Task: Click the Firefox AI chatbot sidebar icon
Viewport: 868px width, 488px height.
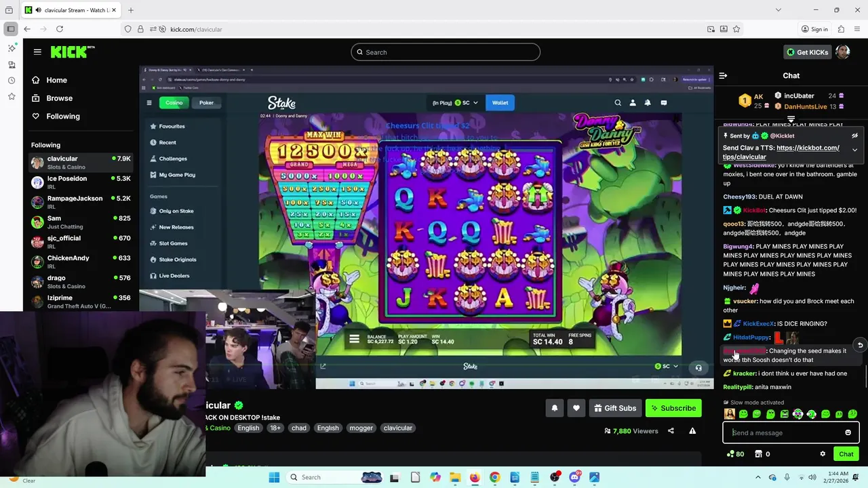Action: pos(12,48)
